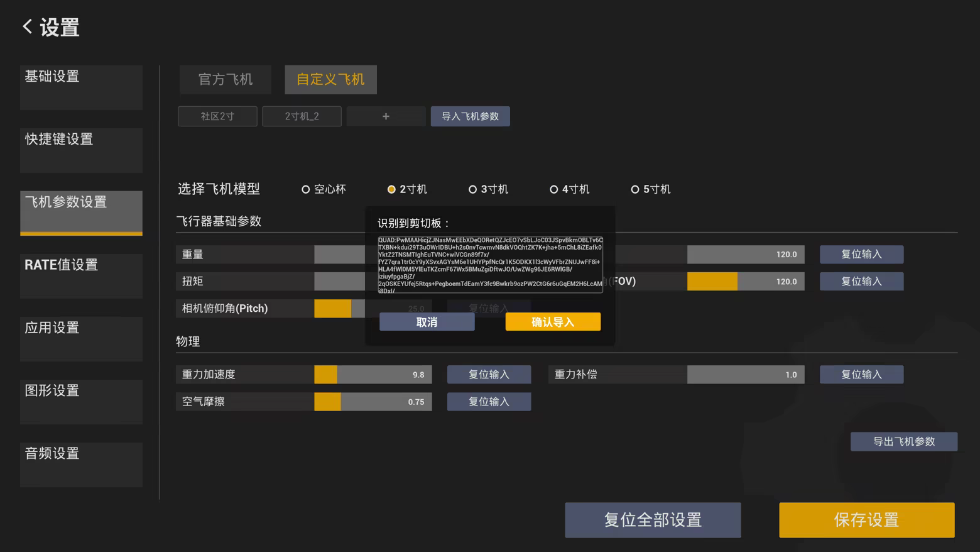Screen dimensions: 980x552
Task: Open 基础设置 in the sidebar
Action: [x=81, y=87]
